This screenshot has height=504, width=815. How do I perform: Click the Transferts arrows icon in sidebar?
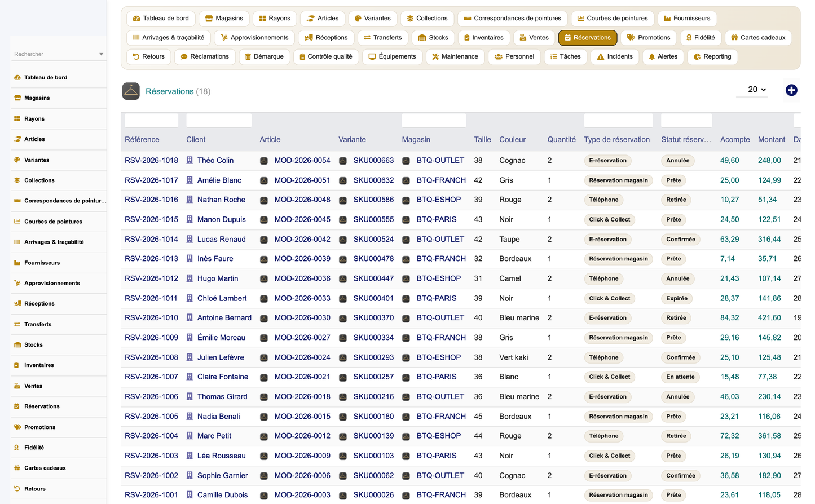pyautogui.click(x=17, y=325)
